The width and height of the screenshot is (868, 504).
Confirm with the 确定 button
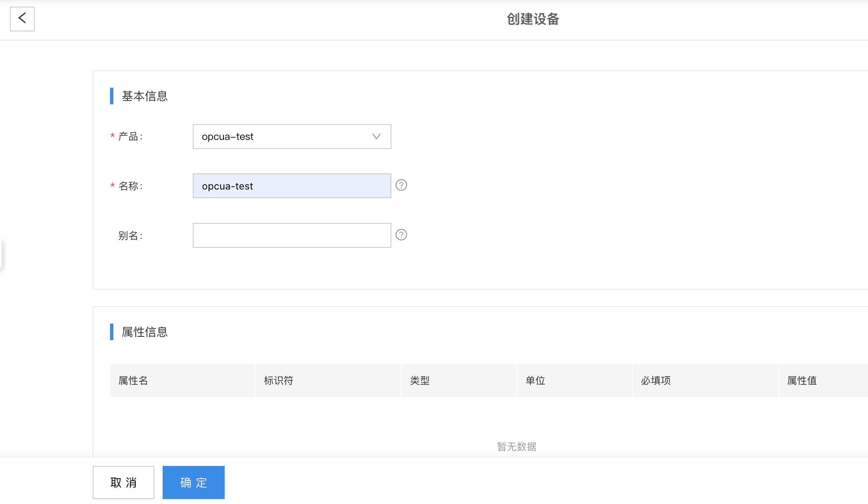(x=194, y=482)
